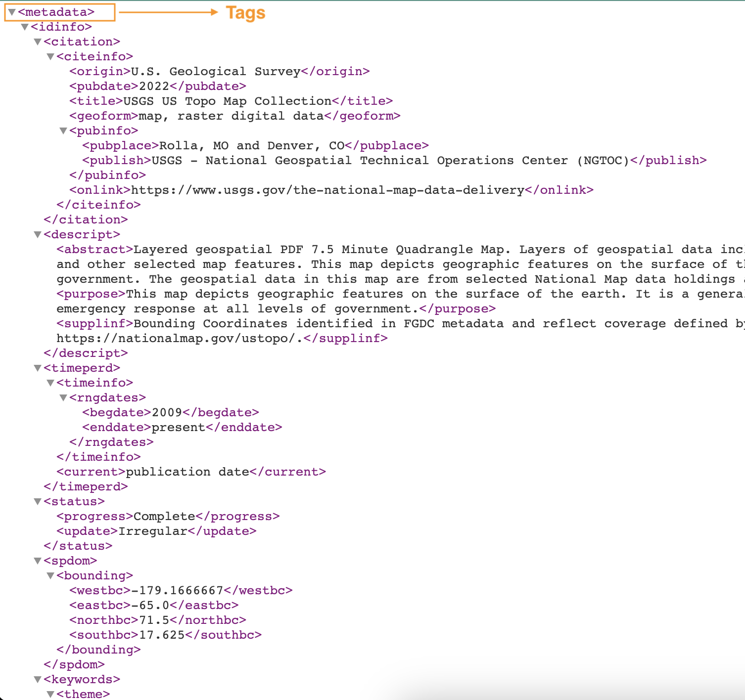
Task: Click the abstract line "Layered geospatial PDF"
Action: pyautogui.click(x=401, y=249)
